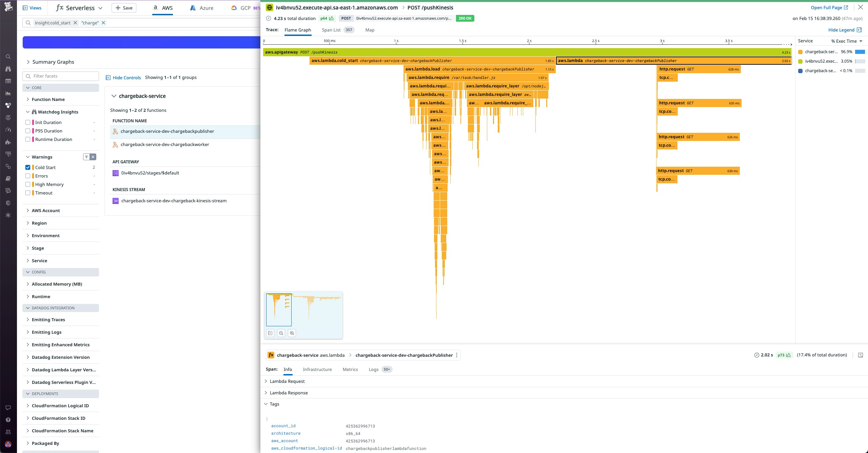Open the help icon in sidebar

point(8,420)
